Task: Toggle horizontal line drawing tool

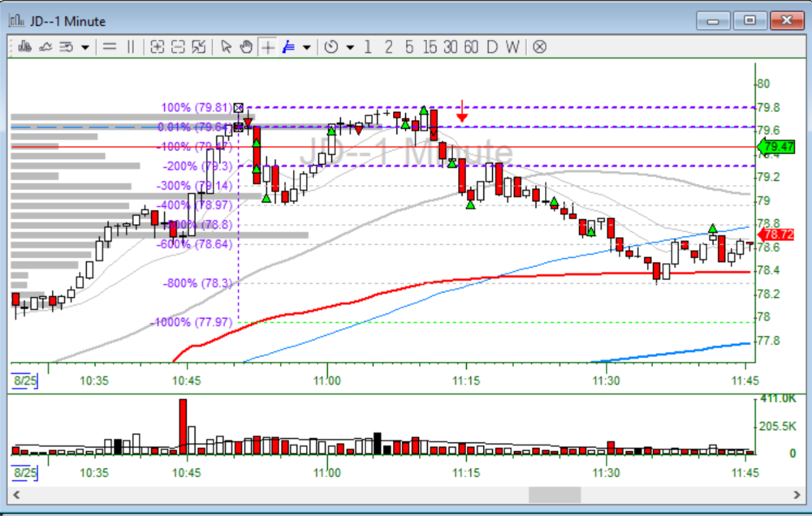Action: coord(110,47)
